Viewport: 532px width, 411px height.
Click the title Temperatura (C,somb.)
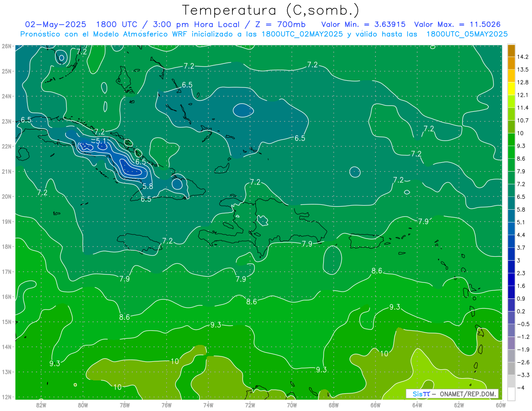271,10
